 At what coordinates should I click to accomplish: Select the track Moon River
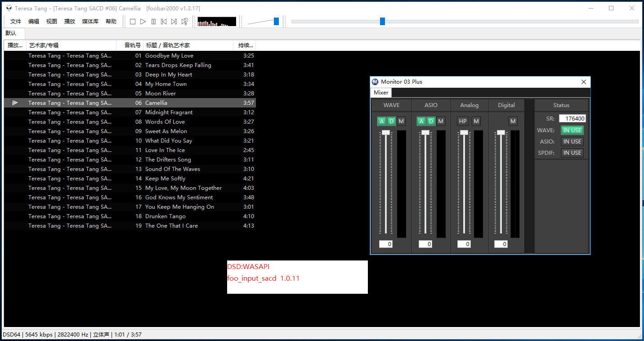coord(161,94)
